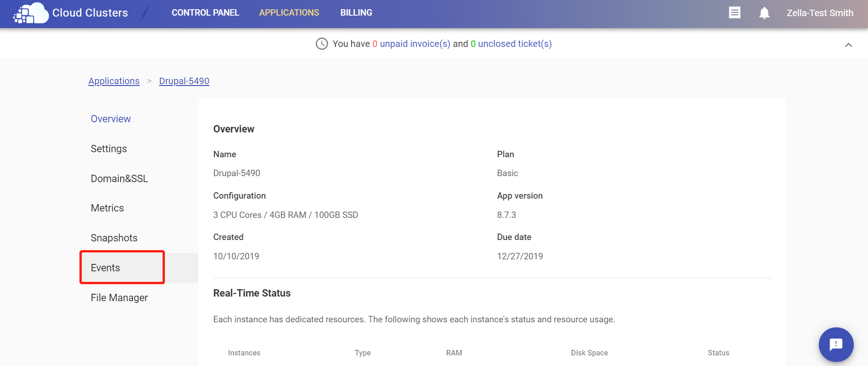Open Metrics in the sidebar
The height and width of the screenshot is (366, 868).
[x=107, y=208]
